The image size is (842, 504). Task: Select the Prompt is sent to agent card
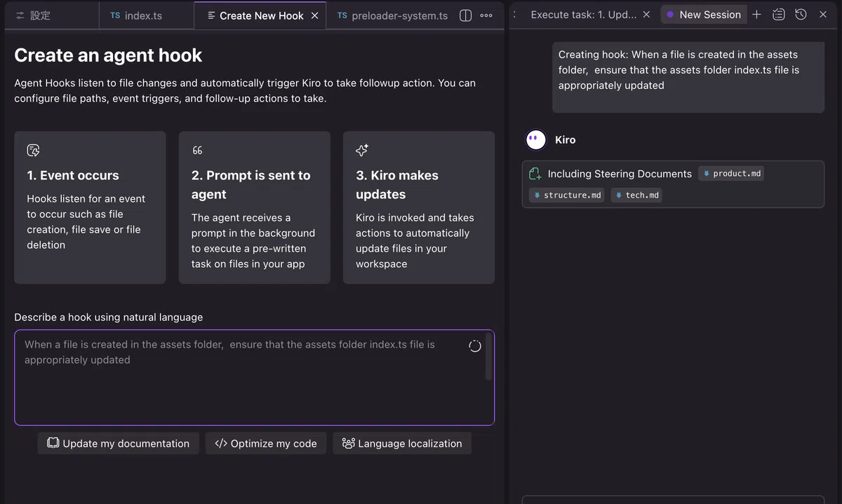pyautogui.click(x=255, y=207)
